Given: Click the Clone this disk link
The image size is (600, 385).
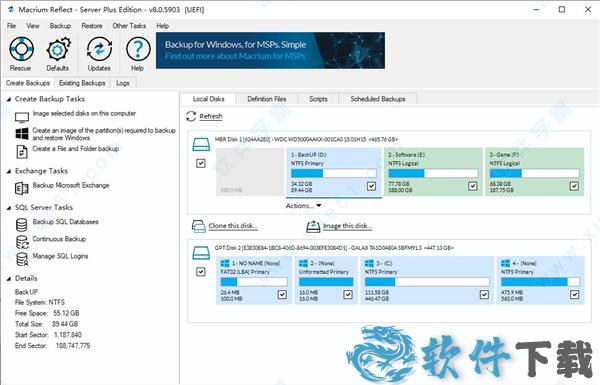Looking at the screenshot, I should point(233,226).
